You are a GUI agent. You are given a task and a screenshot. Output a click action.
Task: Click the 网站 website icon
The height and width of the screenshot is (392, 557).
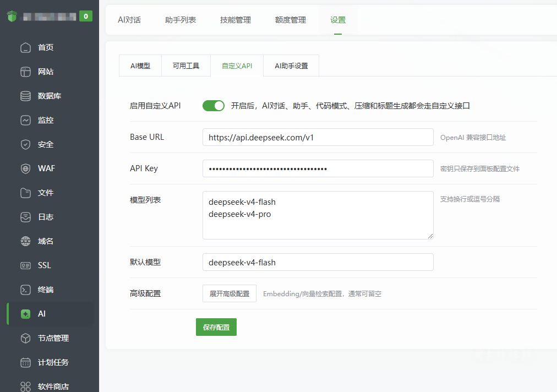pos(25,72)
